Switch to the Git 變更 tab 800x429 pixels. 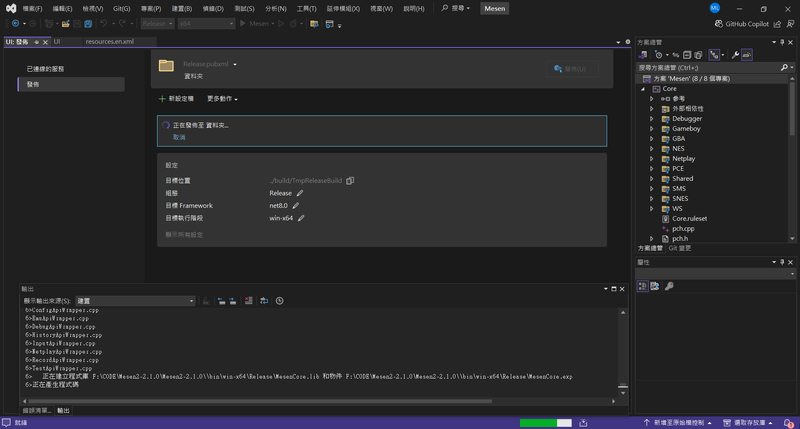pyautogui.click(x=680, y=248)
